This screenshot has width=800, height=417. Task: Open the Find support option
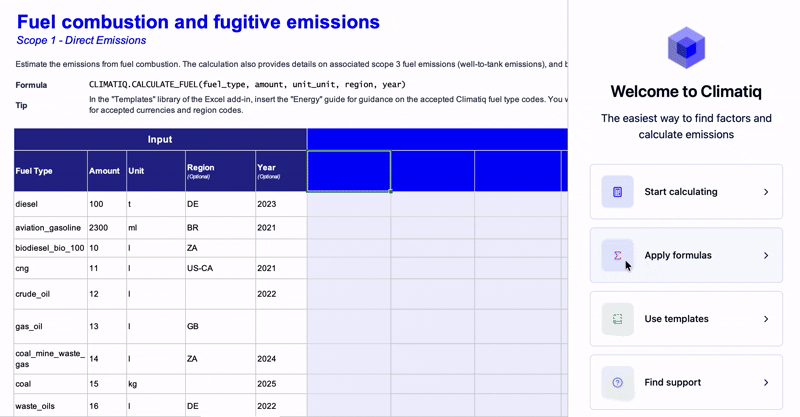[x=686, y=382]
